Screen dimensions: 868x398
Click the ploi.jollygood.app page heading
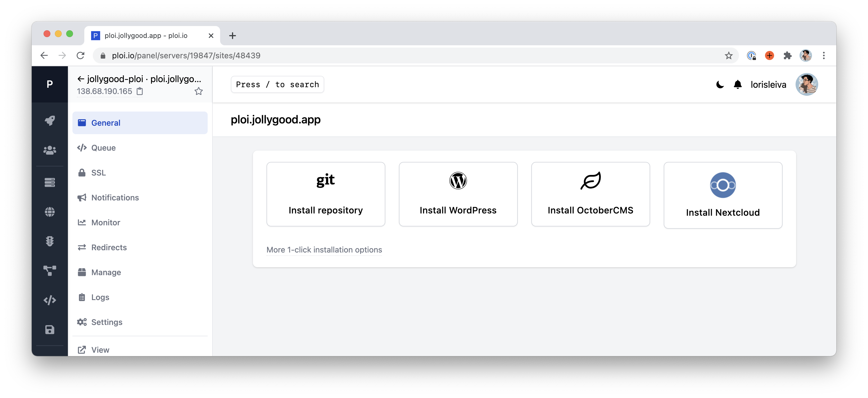[x=276, y=120]
